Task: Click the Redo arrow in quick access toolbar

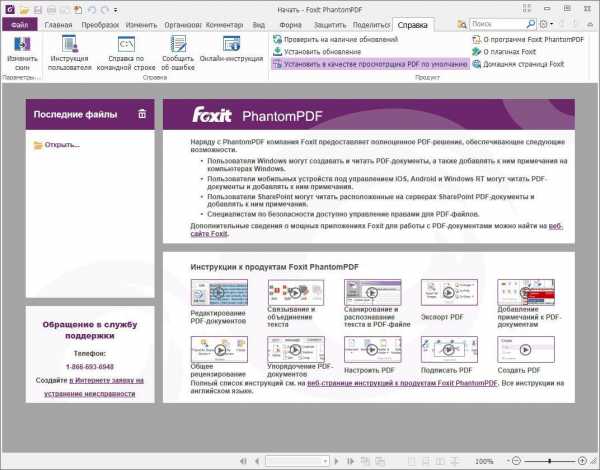Action: [x=105, y=10]
